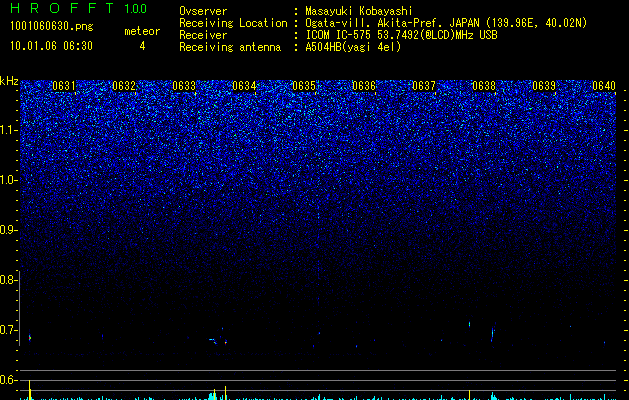The width and height of the screenshot is (629, 400).
Task: Click the small echo before the 0638 mark
Action: [x=469, y=324]
